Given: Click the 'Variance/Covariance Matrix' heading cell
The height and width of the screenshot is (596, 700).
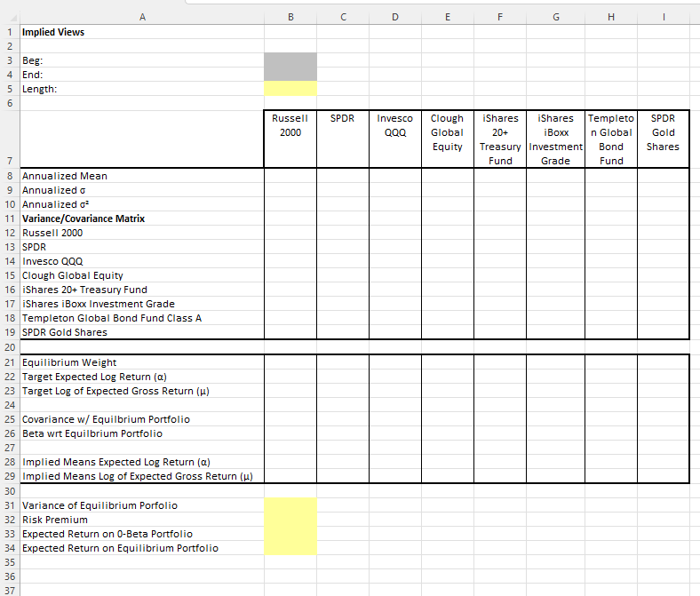Looking at the screenshot, I should [142, 219].
